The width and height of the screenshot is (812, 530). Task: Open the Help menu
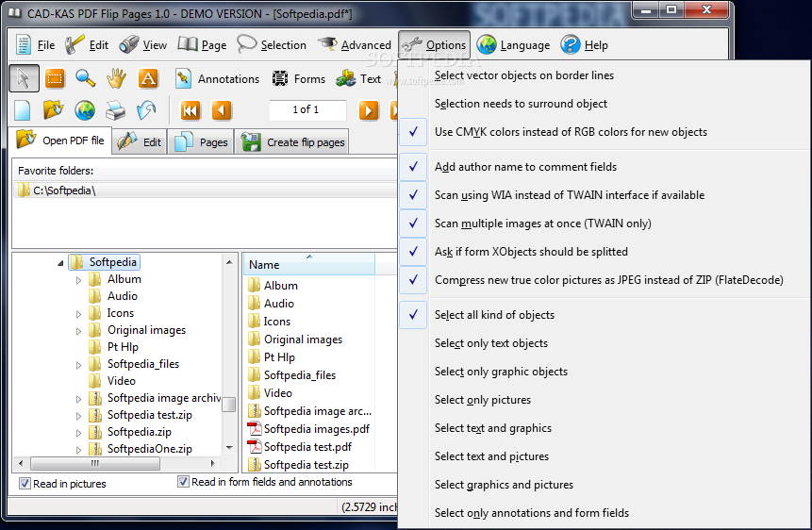[x=585, y=45]
